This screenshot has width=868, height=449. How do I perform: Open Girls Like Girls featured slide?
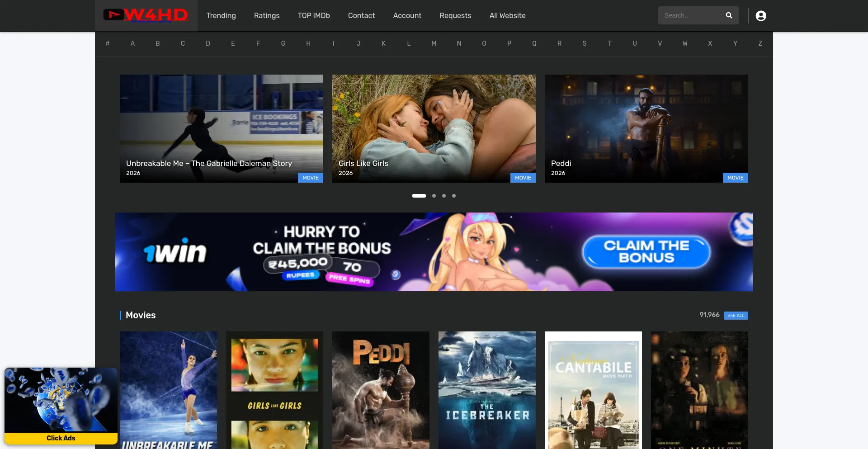434,128
